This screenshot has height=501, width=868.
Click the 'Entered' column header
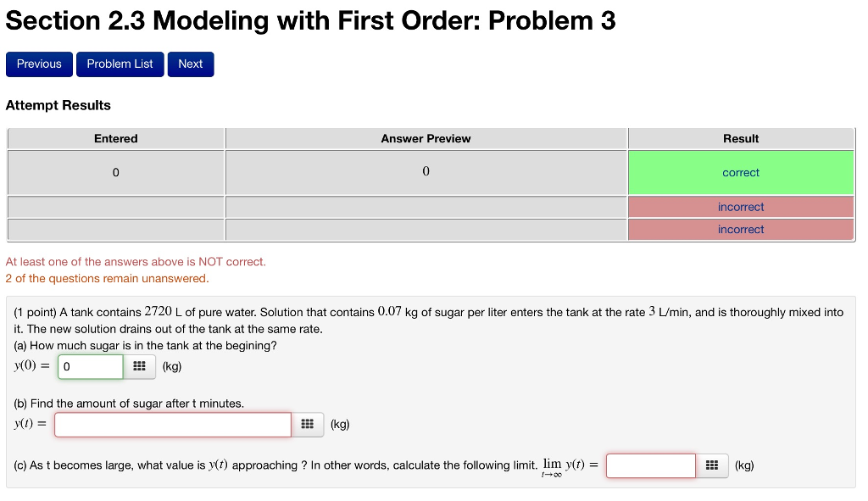click(115, 138)
